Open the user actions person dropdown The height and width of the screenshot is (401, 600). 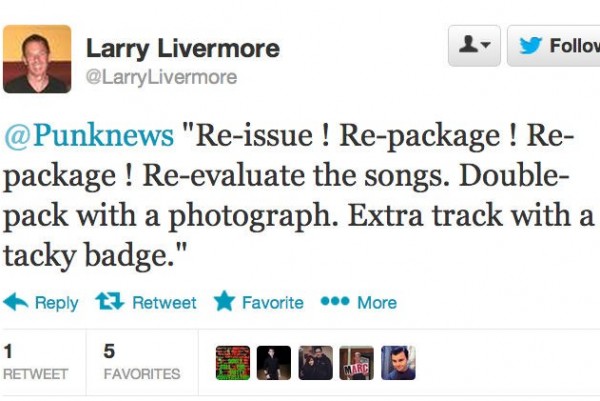(x=474, y=46)
